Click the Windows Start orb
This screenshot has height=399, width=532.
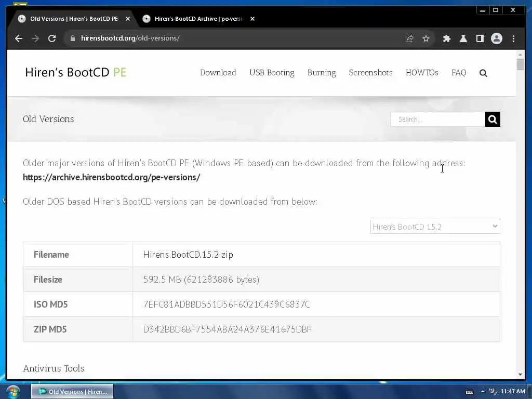point(12,392)
